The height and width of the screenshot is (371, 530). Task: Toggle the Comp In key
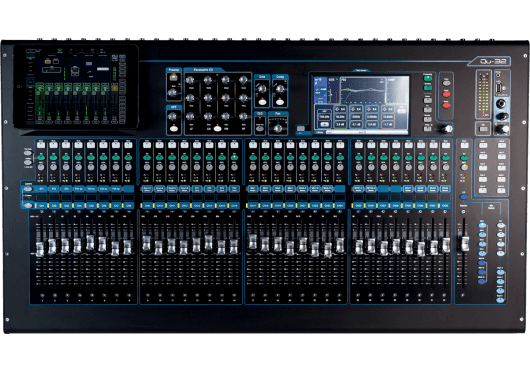coord(280,102)
